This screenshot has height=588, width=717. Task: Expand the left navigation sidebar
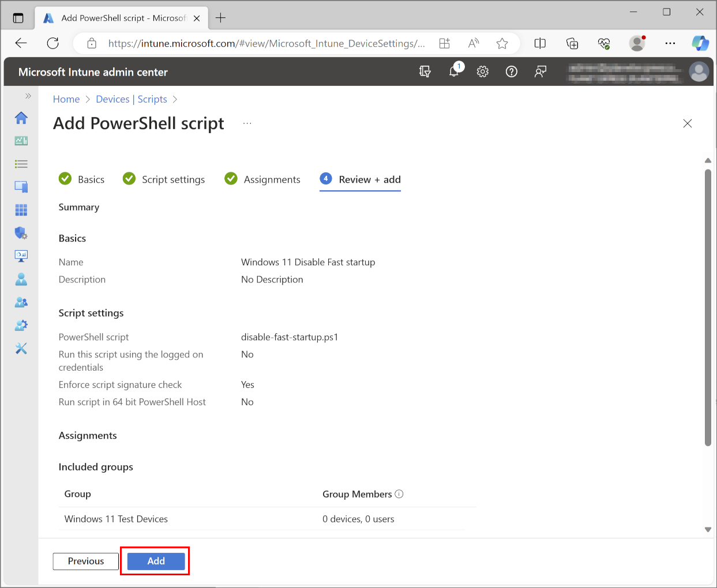[x=28, y=96]
